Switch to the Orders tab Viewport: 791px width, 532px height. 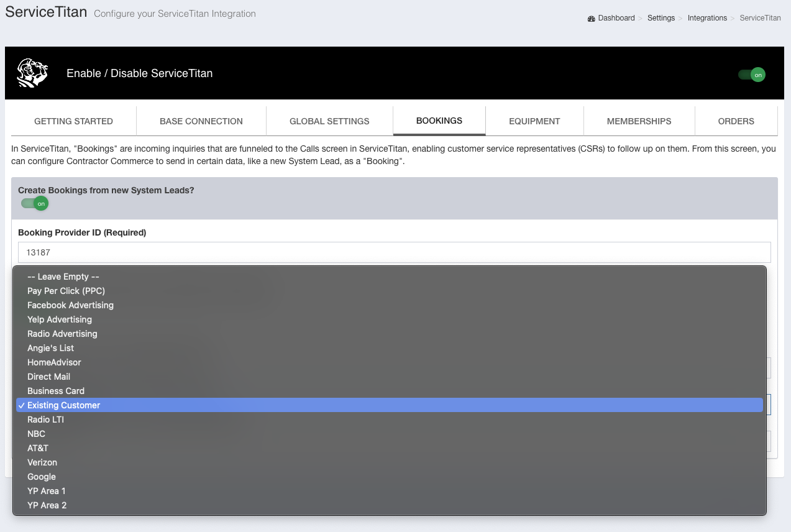pyautogui.click(x=736, y=121)
